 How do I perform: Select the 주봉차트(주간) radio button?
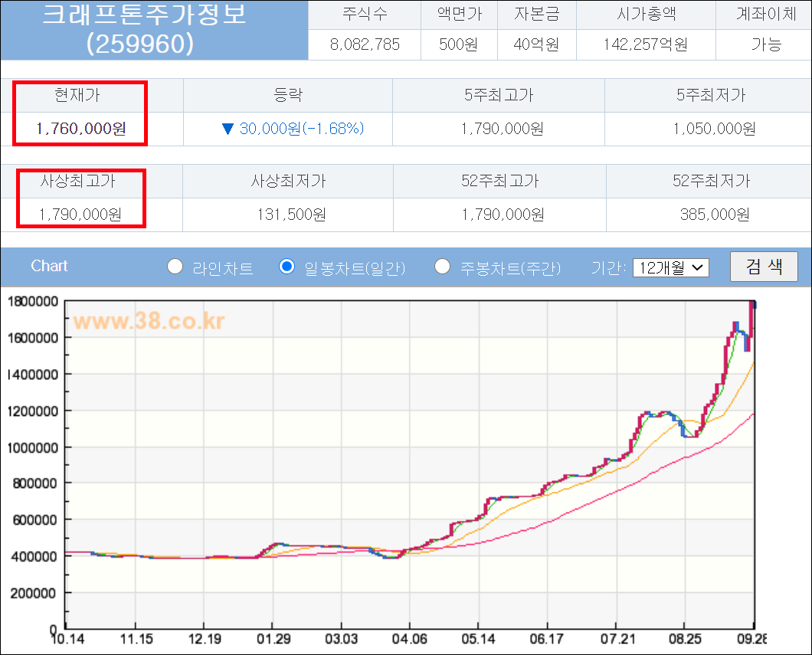(x=442, y=267)
